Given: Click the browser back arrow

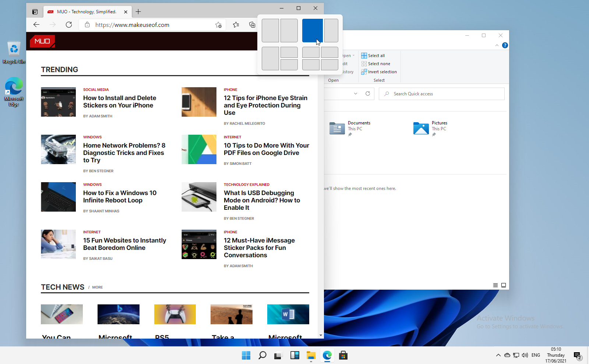Looking at the screenshot, I should (x=36, y=25).
